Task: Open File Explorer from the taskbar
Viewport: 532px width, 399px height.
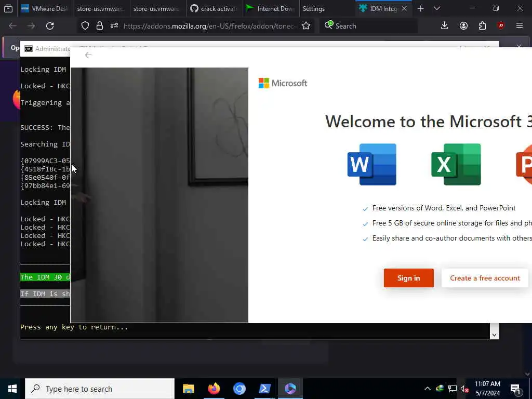Action: (188, 389)
